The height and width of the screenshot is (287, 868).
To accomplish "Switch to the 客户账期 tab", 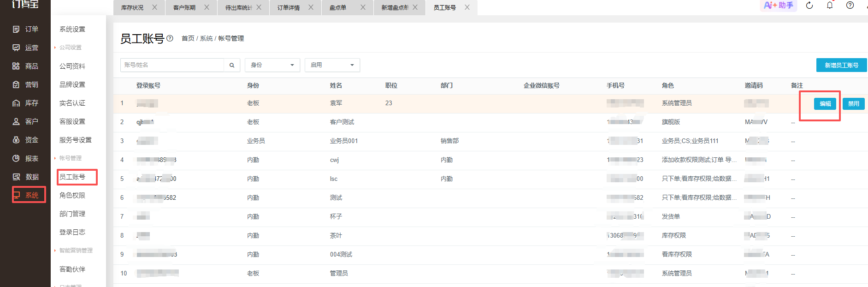I will click(184, 8).
